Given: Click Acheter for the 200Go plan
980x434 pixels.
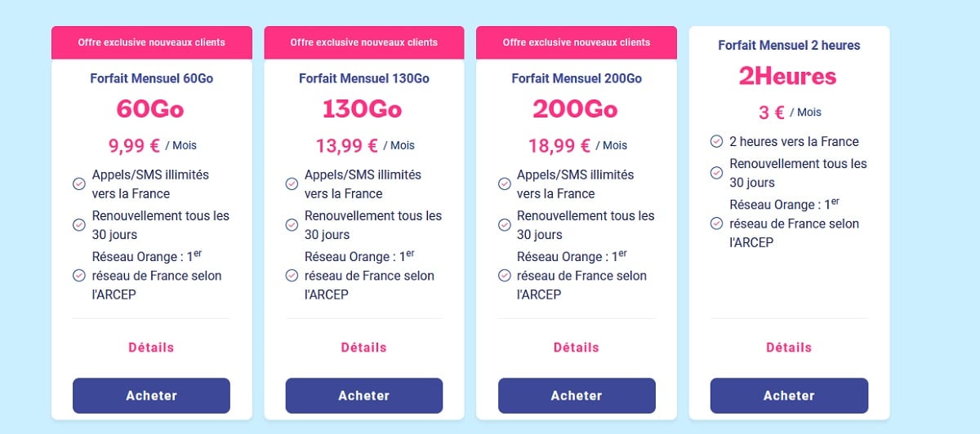Looking at the screenshot, I should 576,396.
